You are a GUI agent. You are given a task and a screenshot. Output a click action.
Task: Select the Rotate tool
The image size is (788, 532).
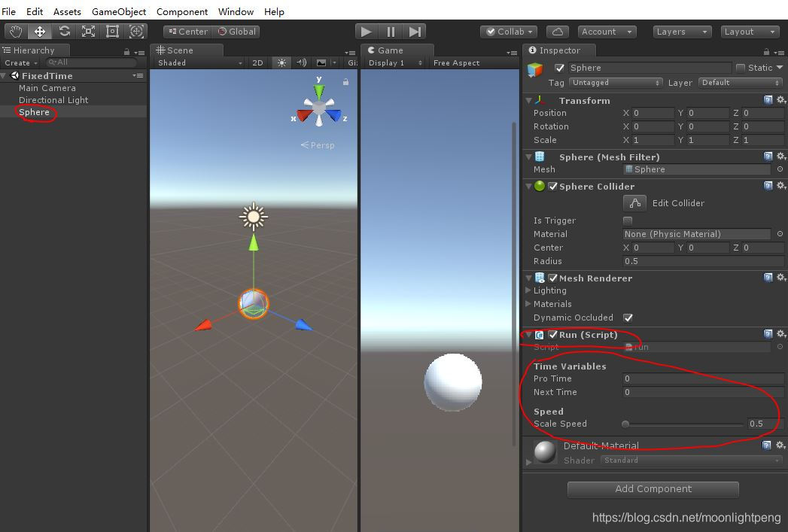pyautogui.click(x=64, y=32)
